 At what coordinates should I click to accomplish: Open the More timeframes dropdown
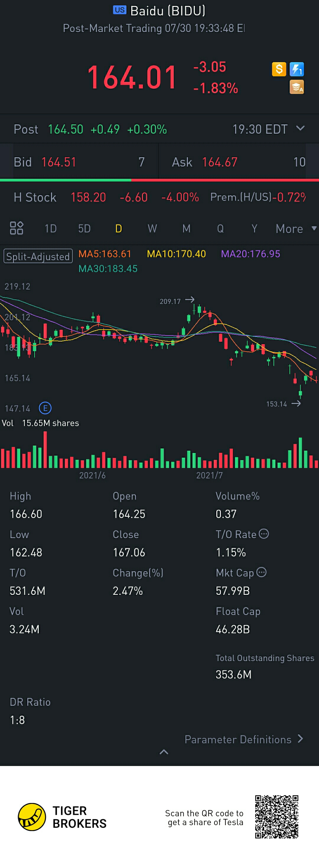(295, 229)
